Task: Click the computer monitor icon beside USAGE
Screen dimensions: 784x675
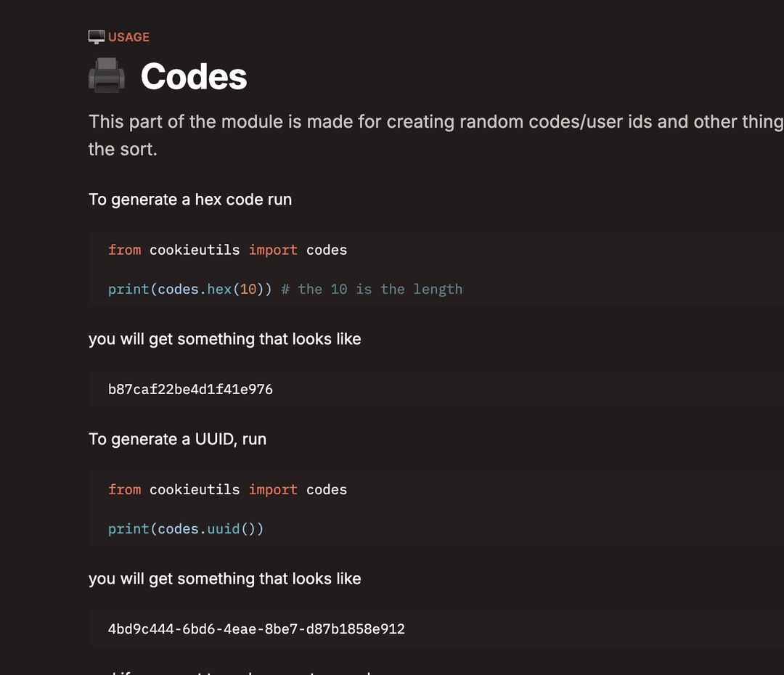Action: point(97,37)
